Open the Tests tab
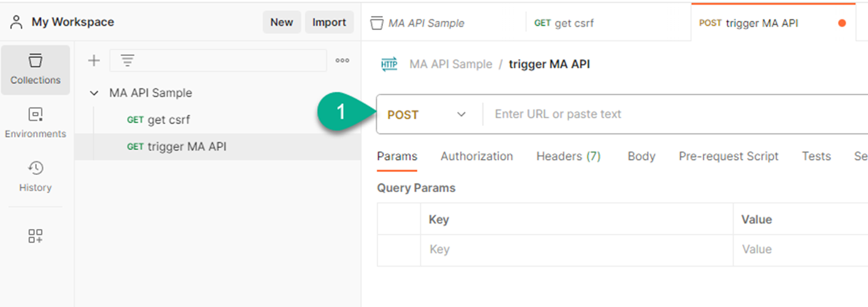 816,157
